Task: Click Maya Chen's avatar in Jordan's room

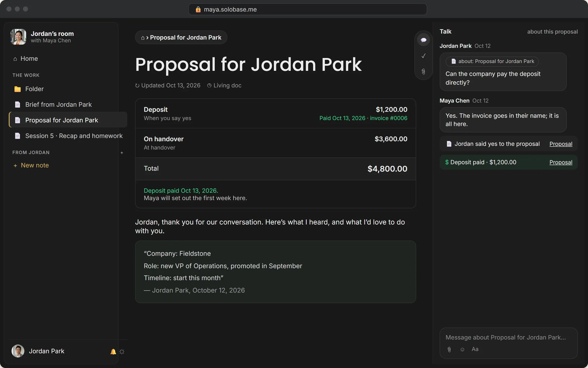Action: click(18, 37)
